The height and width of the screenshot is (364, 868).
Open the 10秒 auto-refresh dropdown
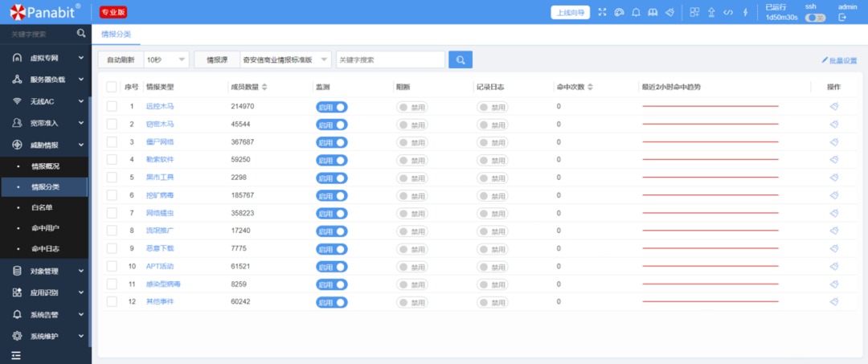pos(166,59)
